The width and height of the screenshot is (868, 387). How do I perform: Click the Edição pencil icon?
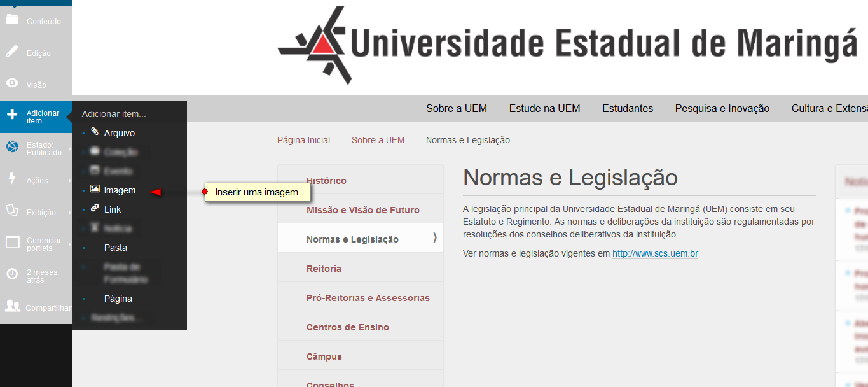(12, 52)
